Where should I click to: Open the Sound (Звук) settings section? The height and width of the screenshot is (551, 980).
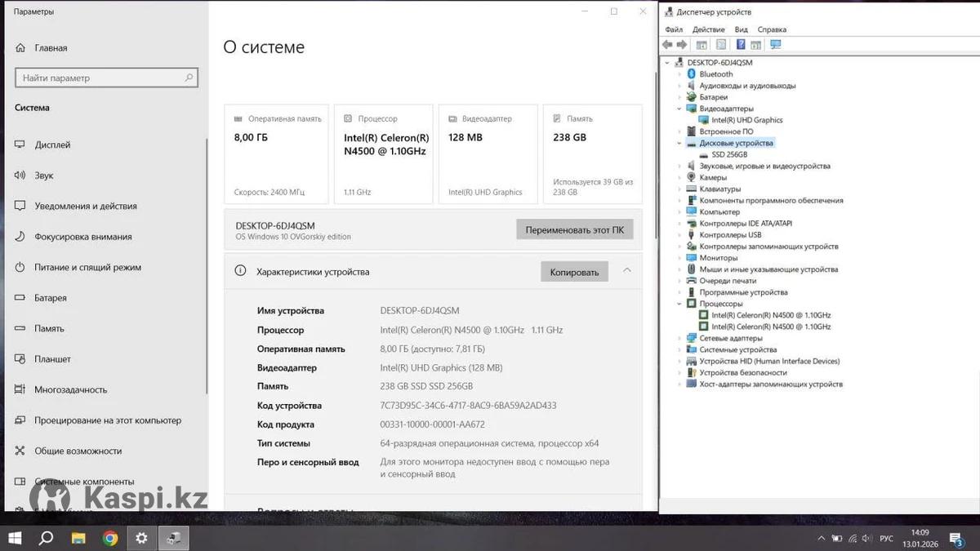coord(43,176)
